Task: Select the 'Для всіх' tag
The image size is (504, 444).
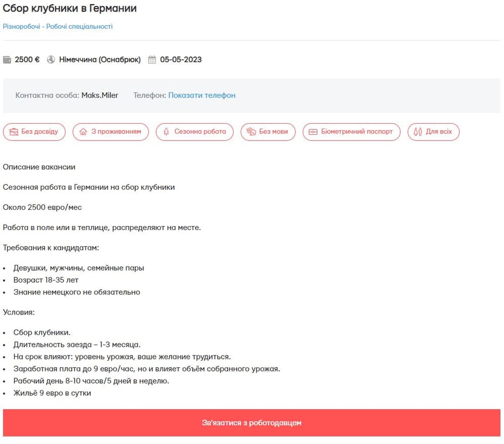Action: coord(434,132)
